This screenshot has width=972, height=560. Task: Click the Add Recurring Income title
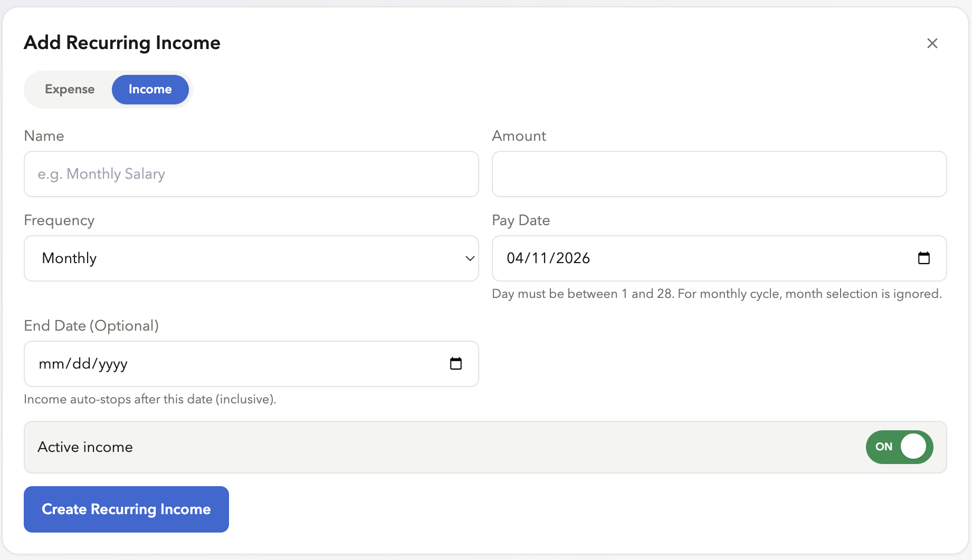pos(121,42)
